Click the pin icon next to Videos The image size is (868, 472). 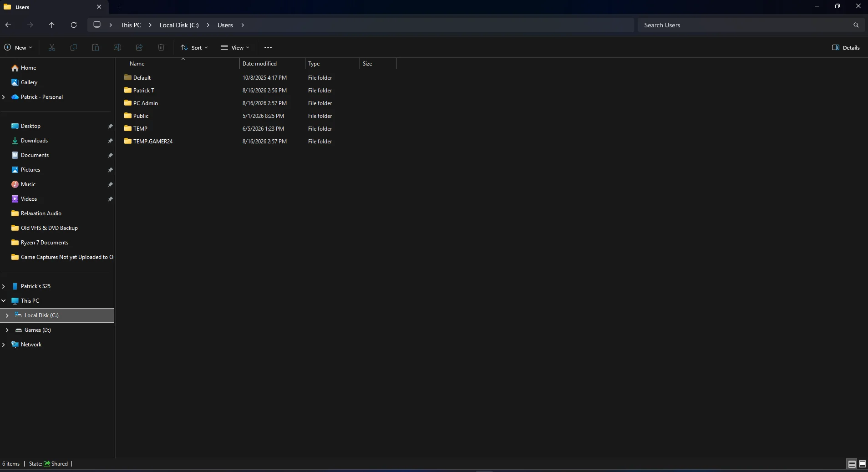pos(110,199)
